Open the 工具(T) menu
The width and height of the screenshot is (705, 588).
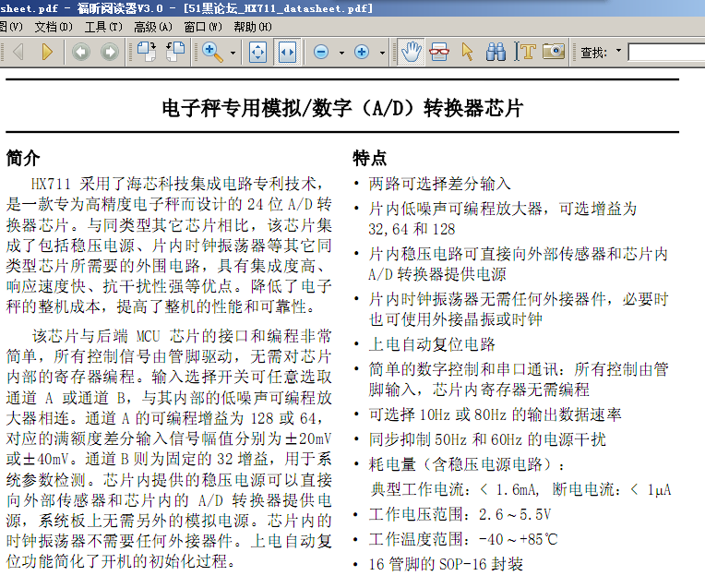click(103, 27)
